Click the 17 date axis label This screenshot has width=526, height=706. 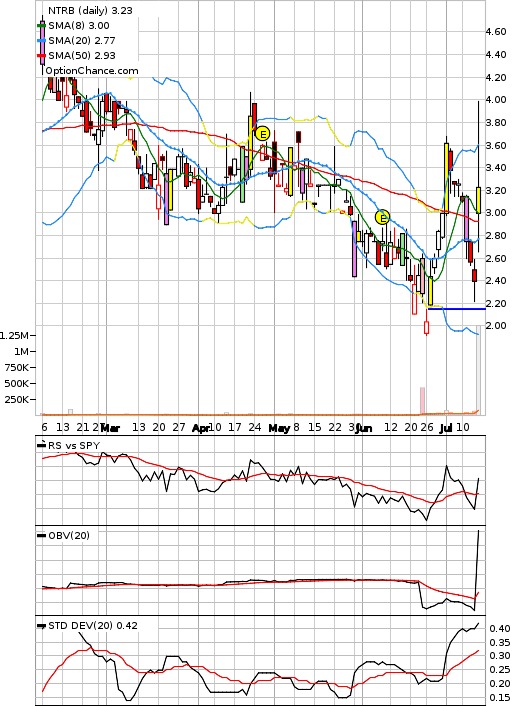235,427
